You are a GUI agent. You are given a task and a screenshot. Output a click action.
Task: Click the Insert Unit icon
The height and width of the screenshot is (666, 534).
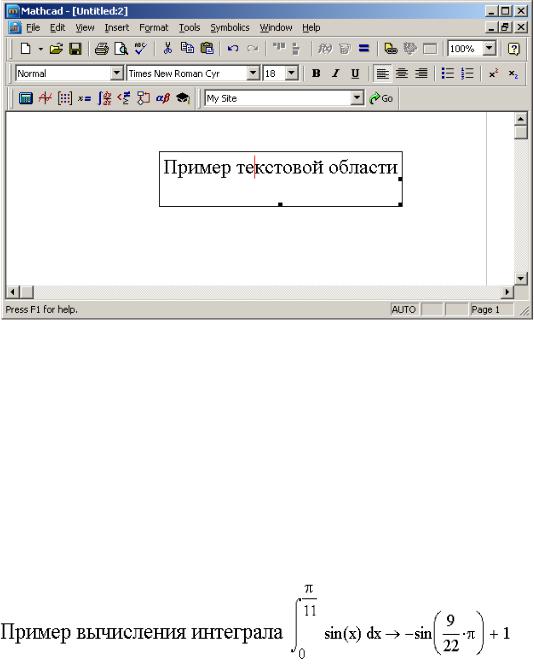click(x=345, y=48)
